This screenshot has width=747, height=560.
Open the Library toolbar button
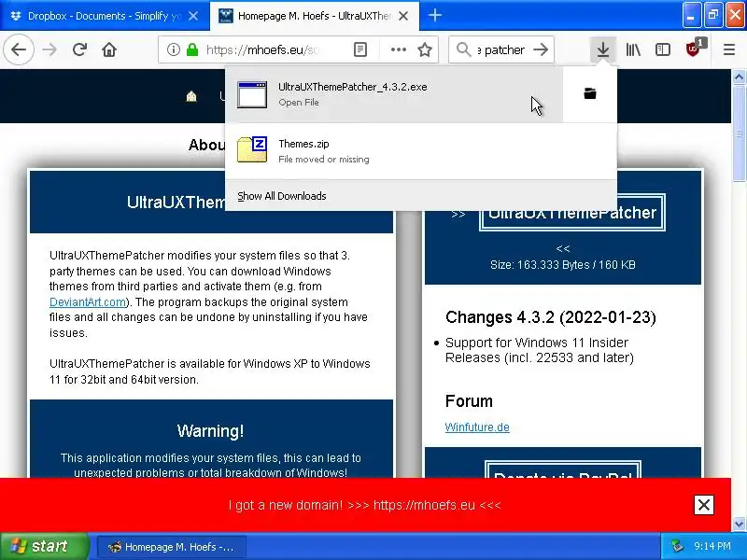tap(633, 49)
